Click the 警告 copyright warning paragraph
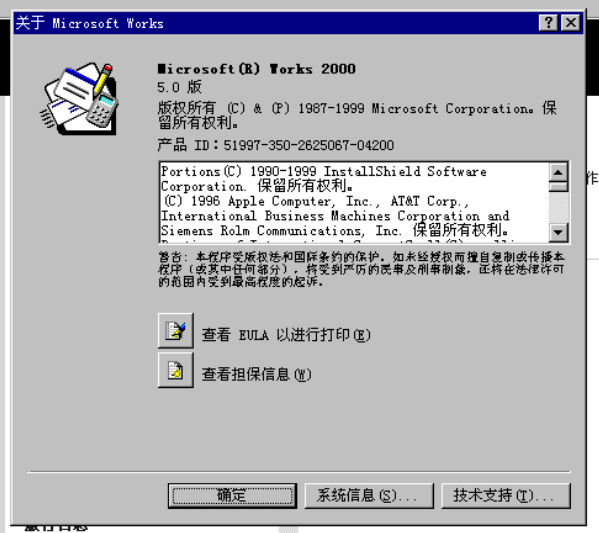599x533 pixels. 361,269
